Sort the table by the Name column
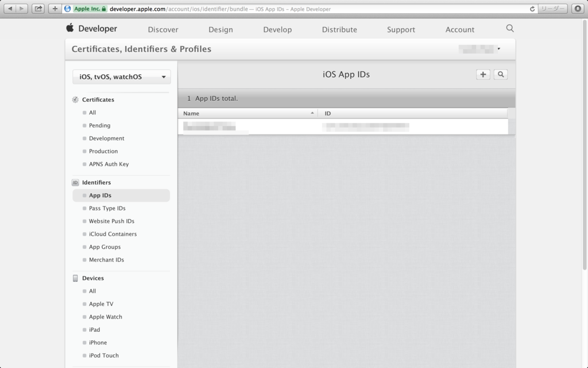Viewport: 588px width, 368px height. click(248, 113)
